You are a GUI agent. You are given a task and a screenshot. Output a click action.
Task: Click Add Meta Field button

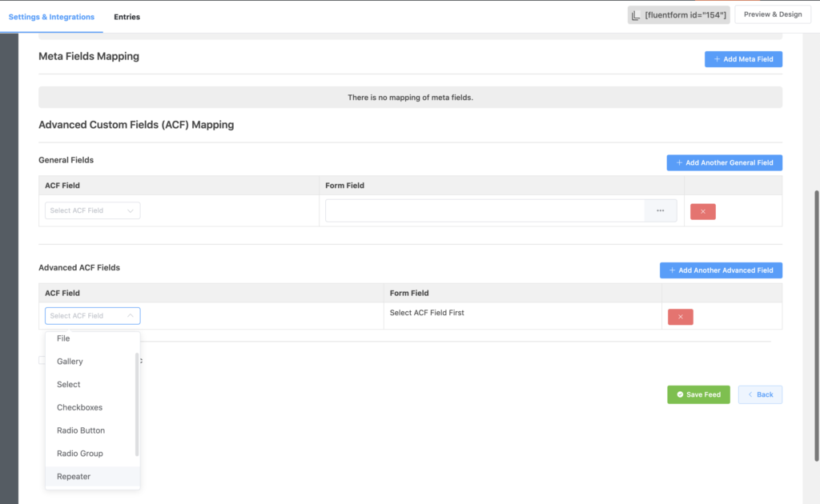[x=743, y=59]
